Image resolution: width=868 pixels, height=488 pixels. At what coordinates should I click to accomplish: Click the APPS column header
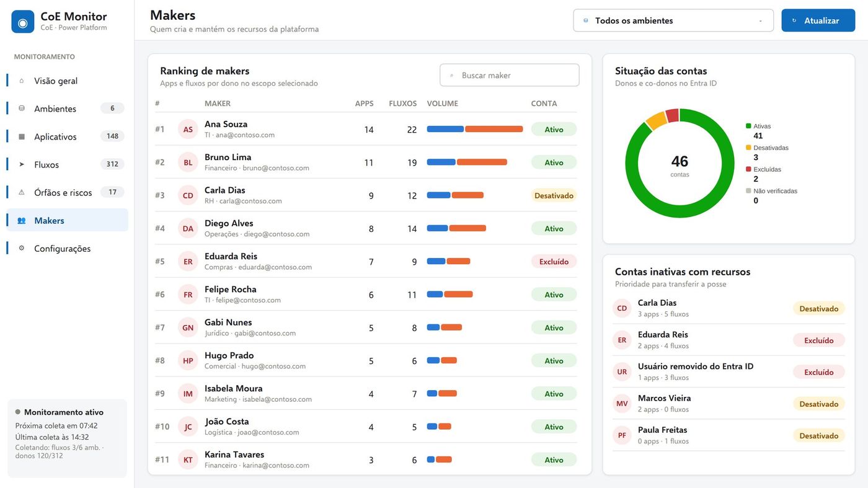364,104
